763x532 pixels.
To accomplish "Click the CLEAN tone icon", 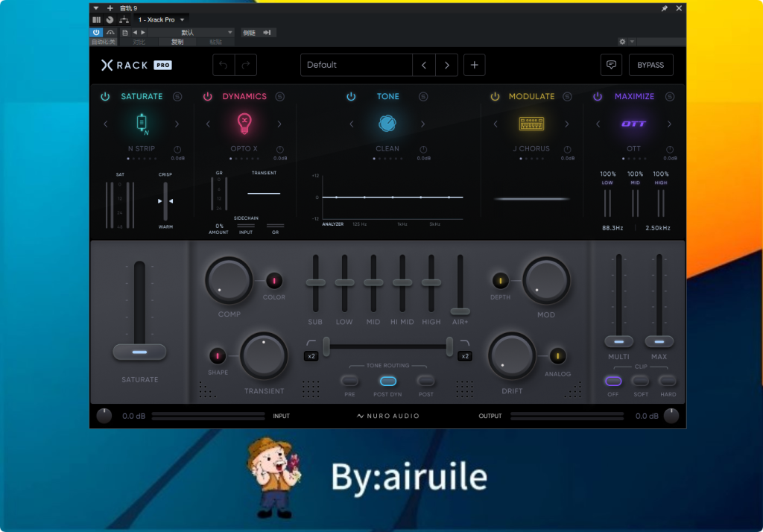I will pos(387,124).
